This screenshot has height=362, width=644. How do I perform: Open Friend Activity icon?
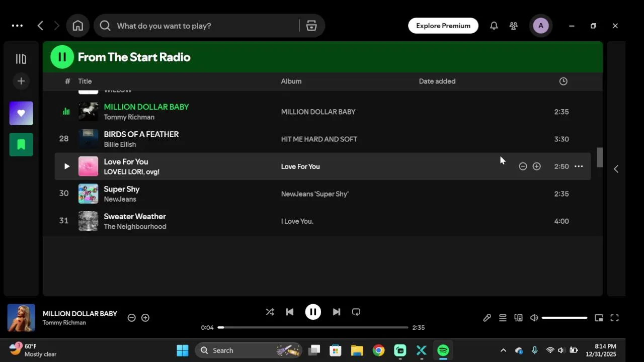pyautogui.click(x=513, y=26)
